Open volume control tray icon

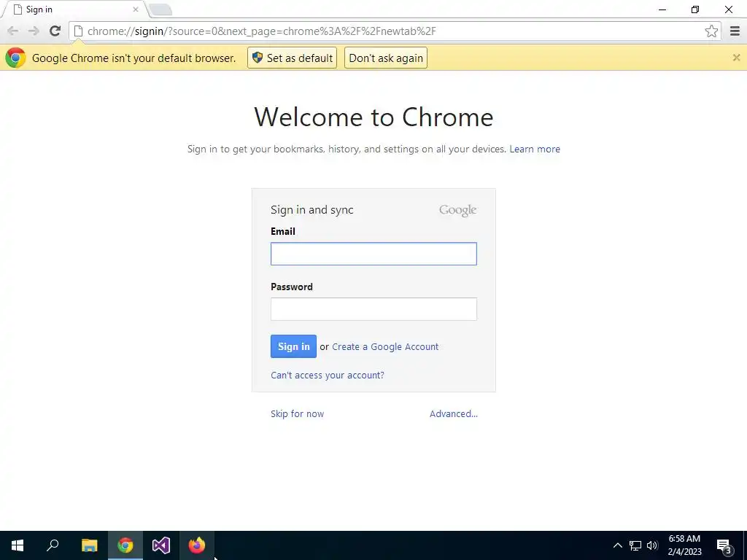(x=652, y=545)
